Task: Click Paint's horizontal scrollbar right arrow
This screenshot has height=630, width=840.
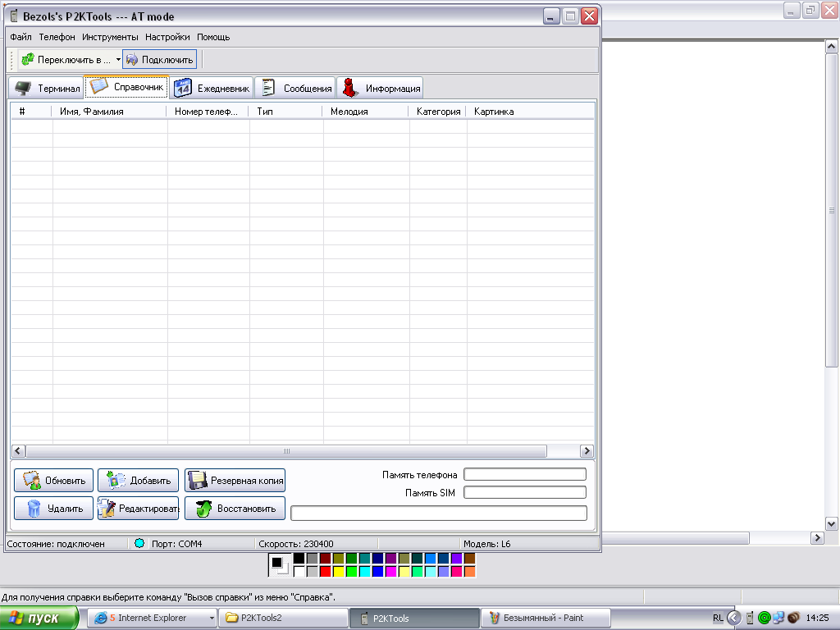Action: point(817,537)
